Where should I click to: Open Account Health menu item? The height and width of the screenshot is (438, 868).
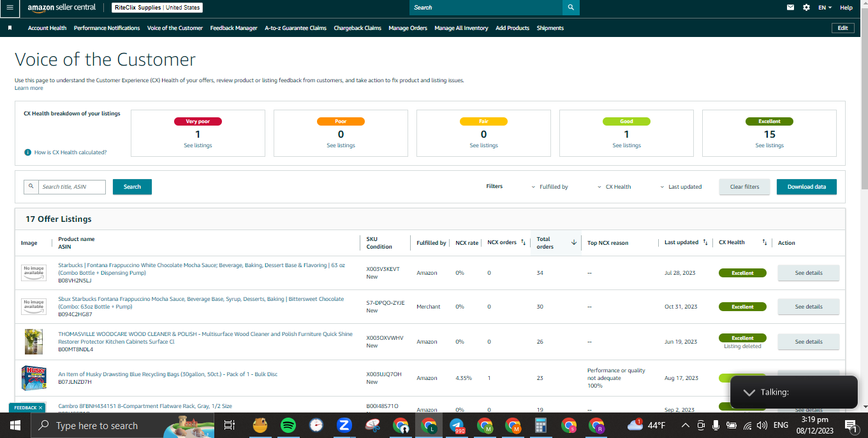[47, 28]
